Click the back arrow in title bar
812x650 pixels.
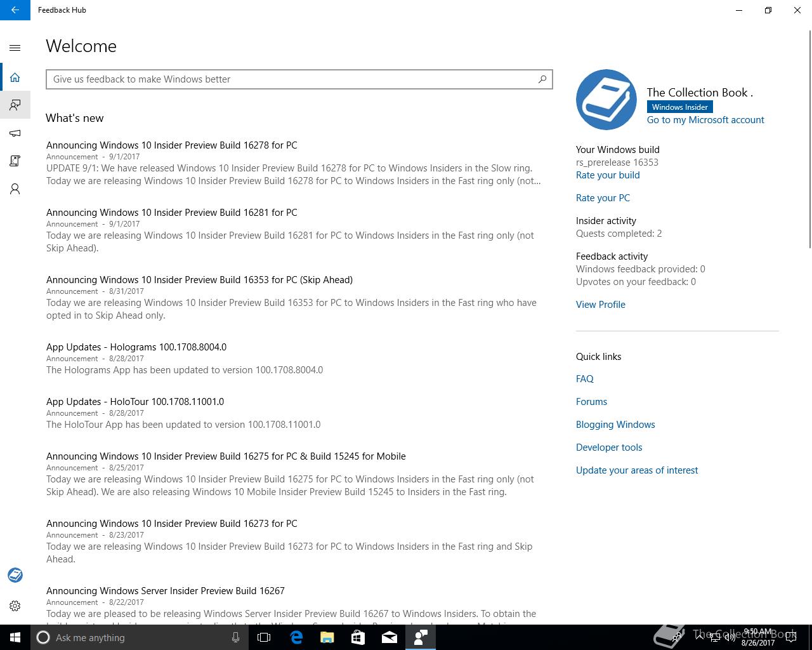(x=15, y=10)
